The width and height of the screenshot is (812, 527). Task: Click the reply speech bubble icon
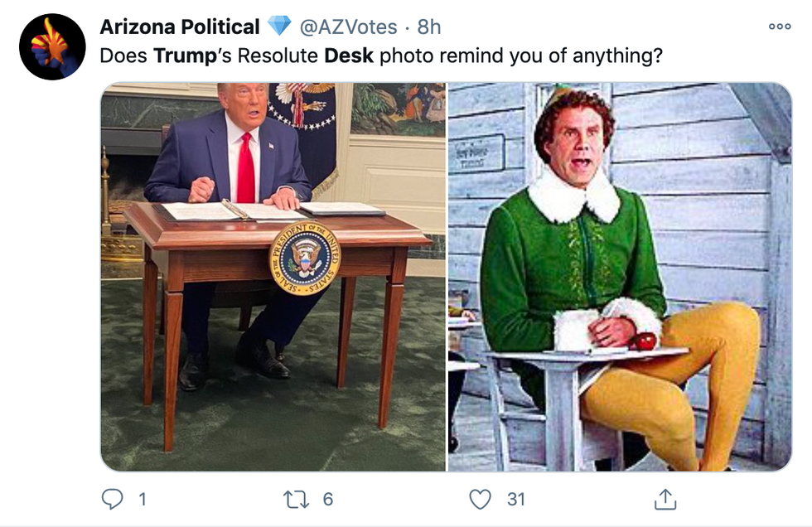click(x=111, y=499)
